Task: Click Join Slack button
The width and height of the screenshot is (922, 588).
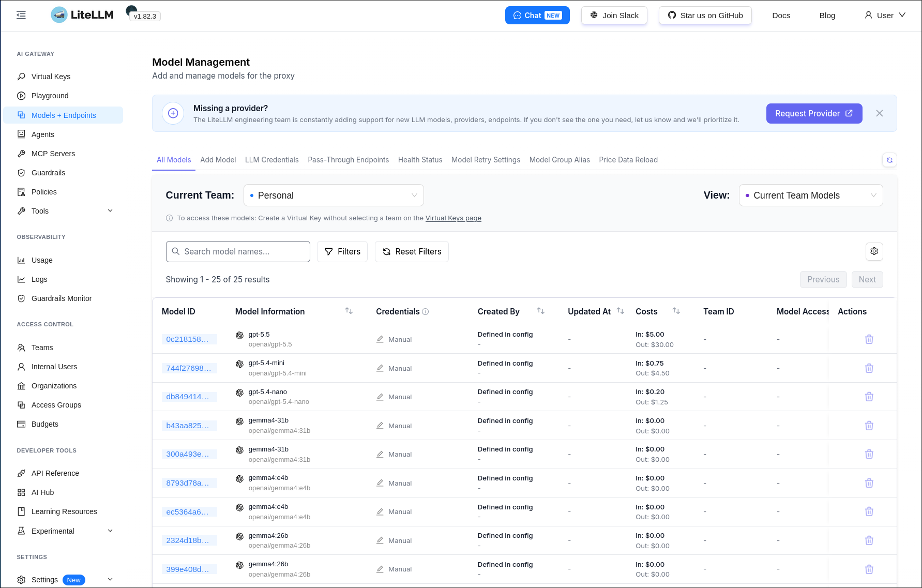Action: tap(614, 16)
